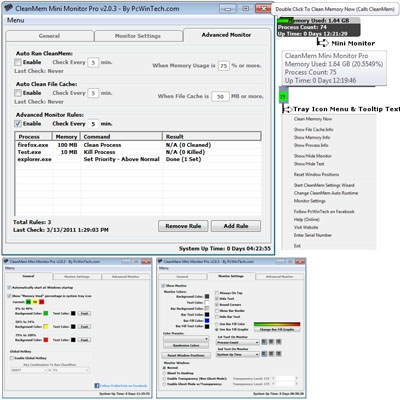Choose Clean Memory Now from tray menu
This screenshot has height=400, width=400.
pyautogui.click(x=313, y=119)
